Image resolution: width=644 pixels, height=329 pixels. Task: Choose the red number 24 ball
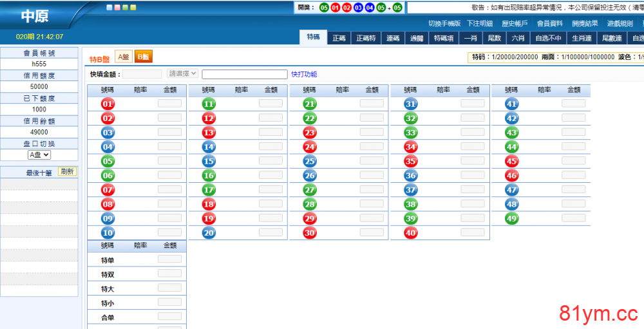pos(310,147)
